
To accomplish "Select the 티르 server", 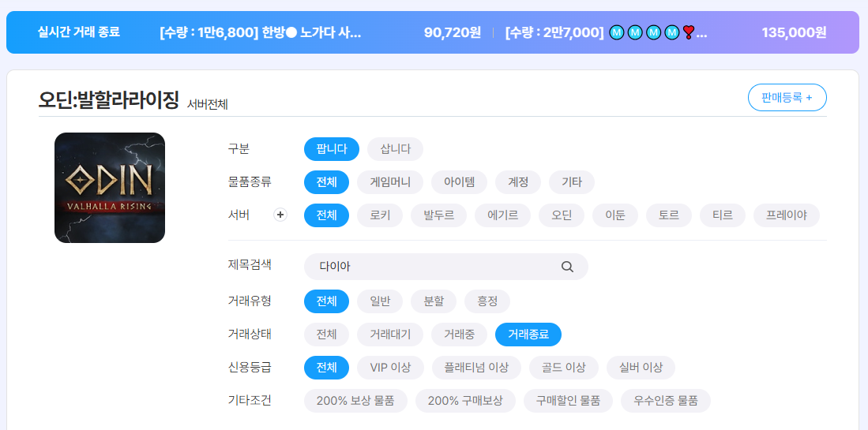I will [723, 215].
